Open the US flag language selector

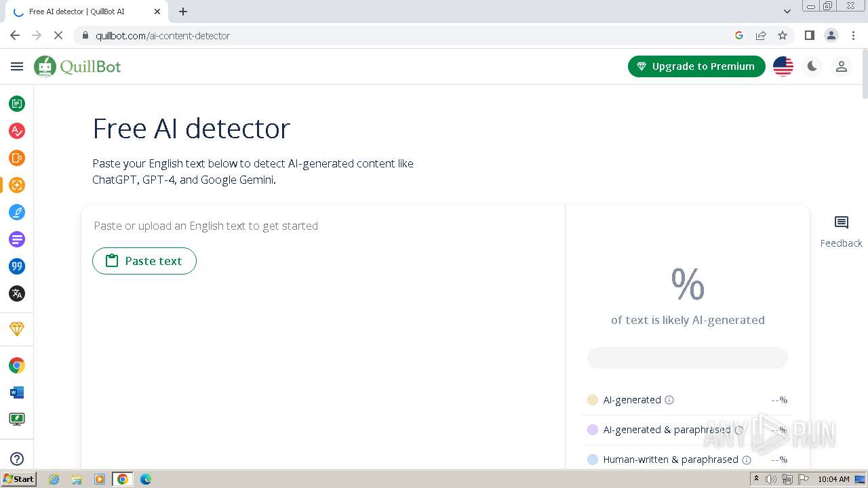coord(783,66)
